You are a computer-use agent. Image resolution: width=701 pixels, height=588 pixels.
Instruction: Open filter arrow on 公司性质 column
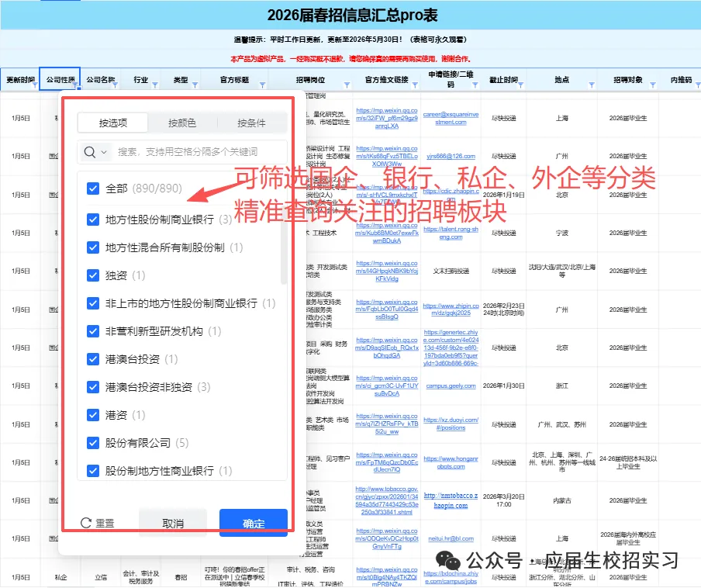75,85
